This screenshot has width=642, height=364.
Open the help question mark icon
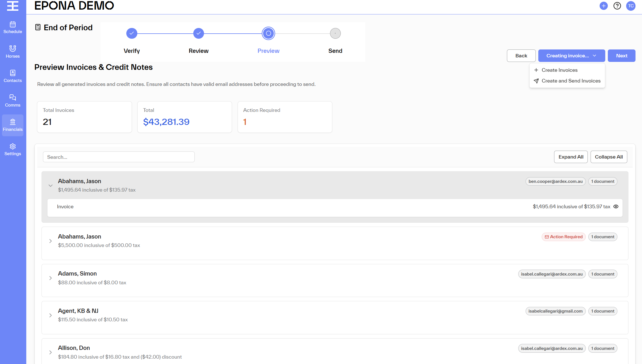coord(617,6)
